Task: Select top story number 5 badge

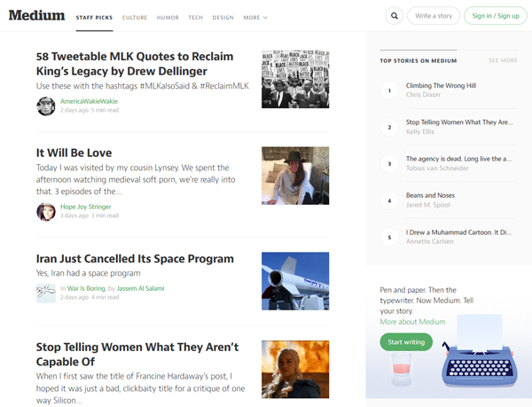Action: pyautogui.click(x=388, y=237)
